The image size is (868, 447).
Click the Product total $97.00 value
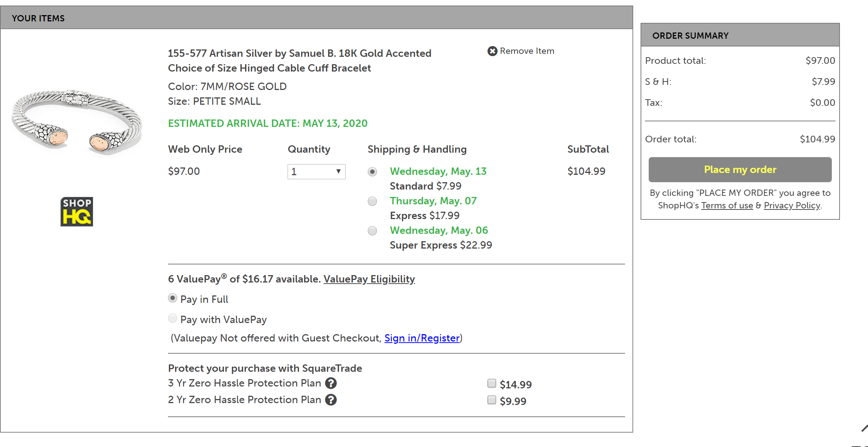(820, 60)
